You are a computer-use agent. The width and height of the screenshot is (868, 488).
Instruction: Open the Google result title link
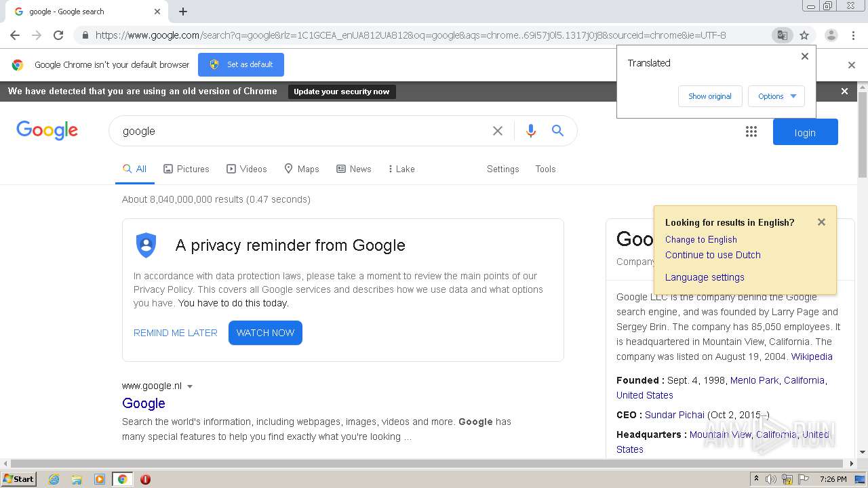coord(144,403)
